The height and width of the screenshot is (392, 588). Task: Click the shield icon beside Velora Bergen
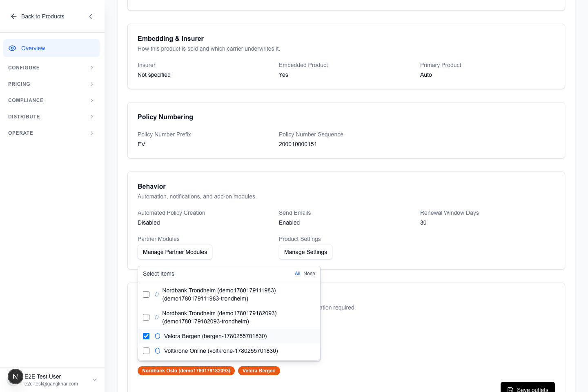tap(158, 336)
